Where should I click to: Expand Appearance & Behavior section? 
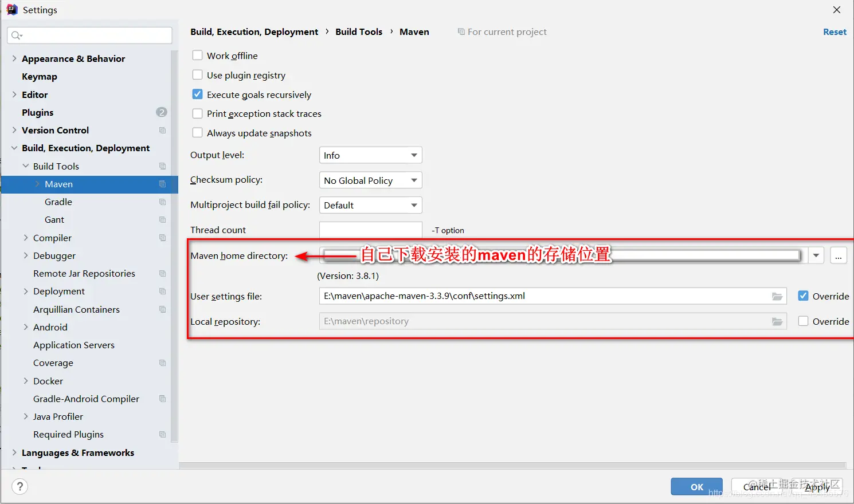click(14, 58)
